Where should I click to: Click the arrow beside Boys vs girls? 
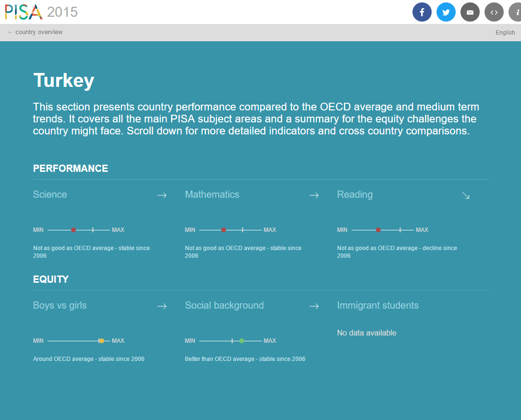[x=162, y=306]
